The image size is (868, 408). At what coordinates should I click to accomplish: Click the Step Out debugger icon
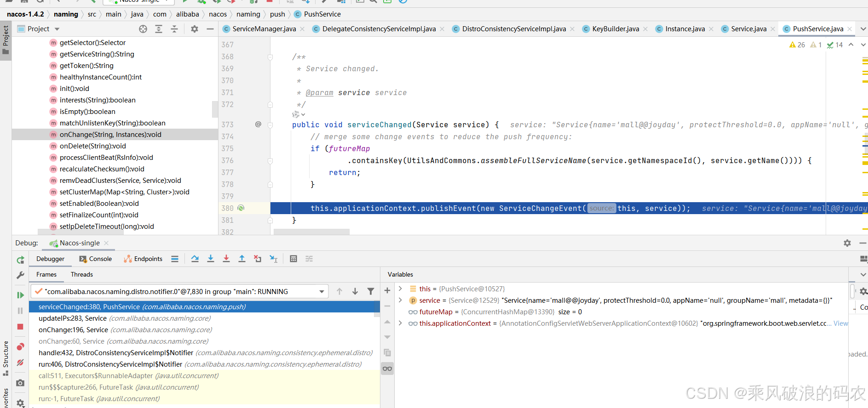pos(242,259)
